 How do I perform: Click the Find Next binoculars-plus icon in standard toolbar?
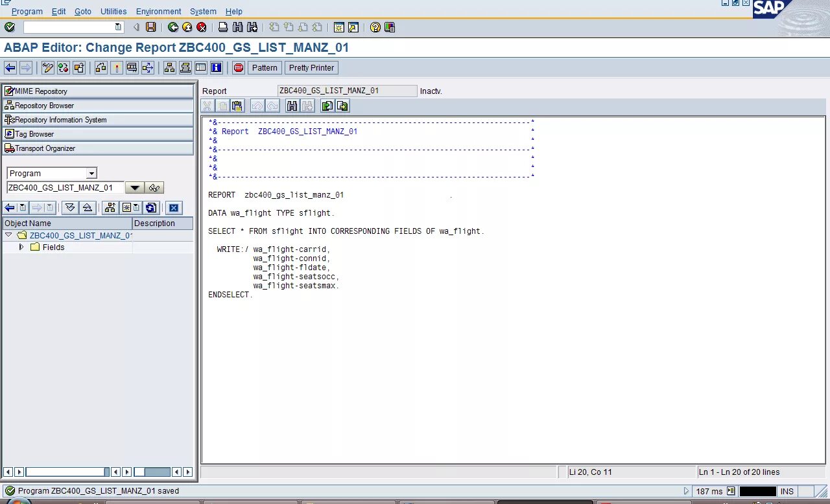click(252, 27)
